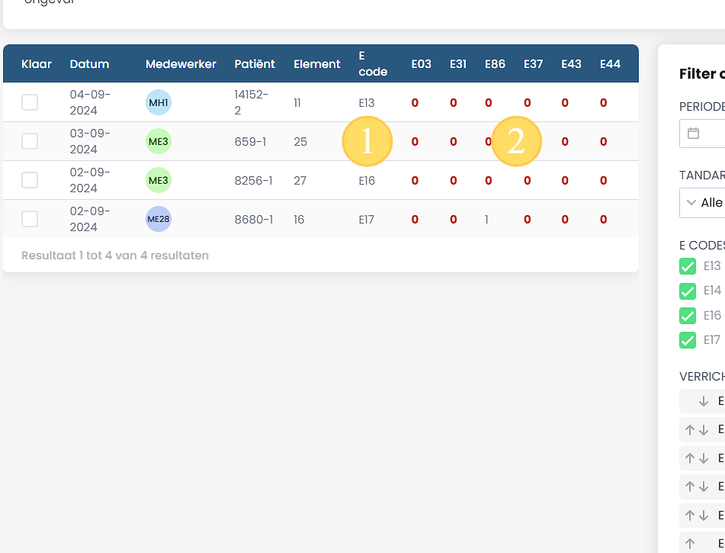
Task: Click the E86 value 1 in the E17 row
Action: 486,219
